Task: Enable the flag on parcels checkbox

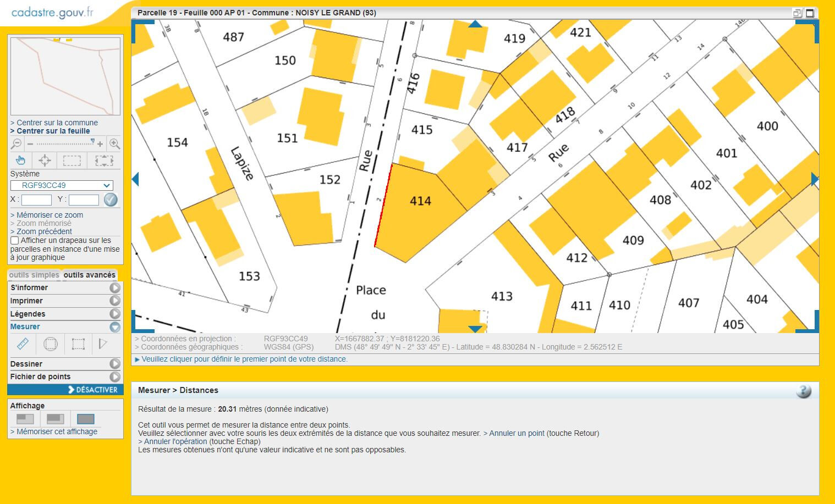Action: click(15, 241)
